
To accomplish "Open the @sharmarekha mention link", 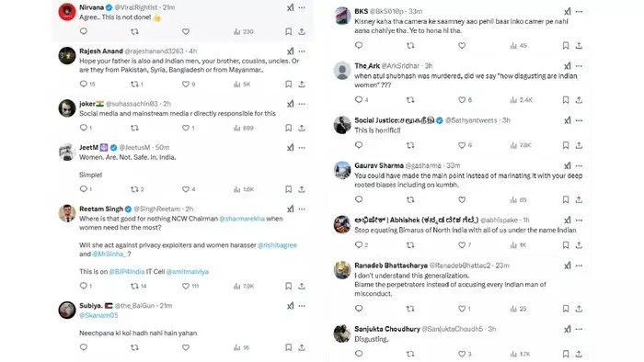I will click(242, 219).
